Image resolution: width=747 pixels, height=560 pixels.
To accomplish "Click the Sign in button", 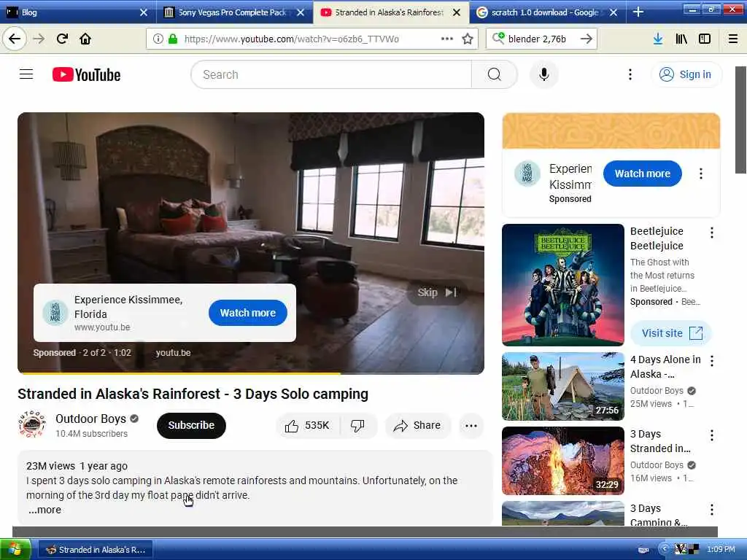I will (x=686, y=74).
